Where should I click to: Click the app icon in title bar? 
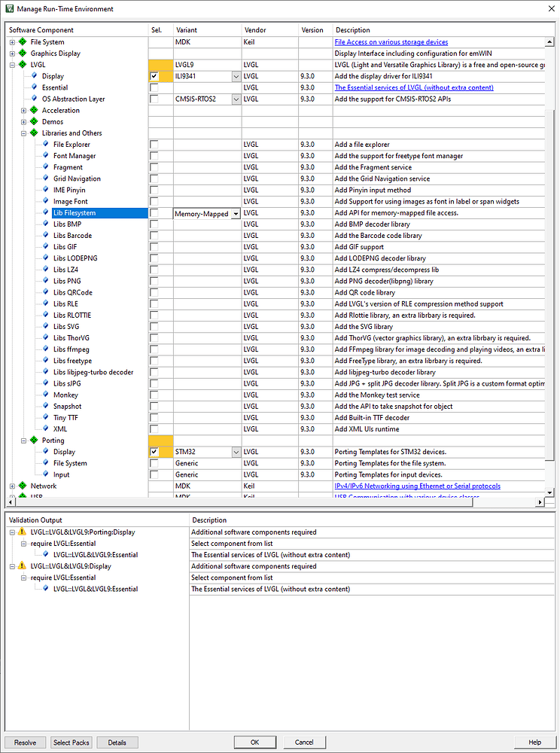(x=9, y=8)
